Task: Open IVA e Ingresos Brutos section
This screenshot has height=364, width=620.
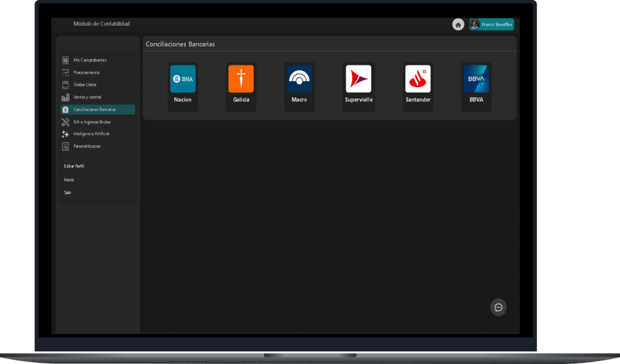Action: pos(91,122)
